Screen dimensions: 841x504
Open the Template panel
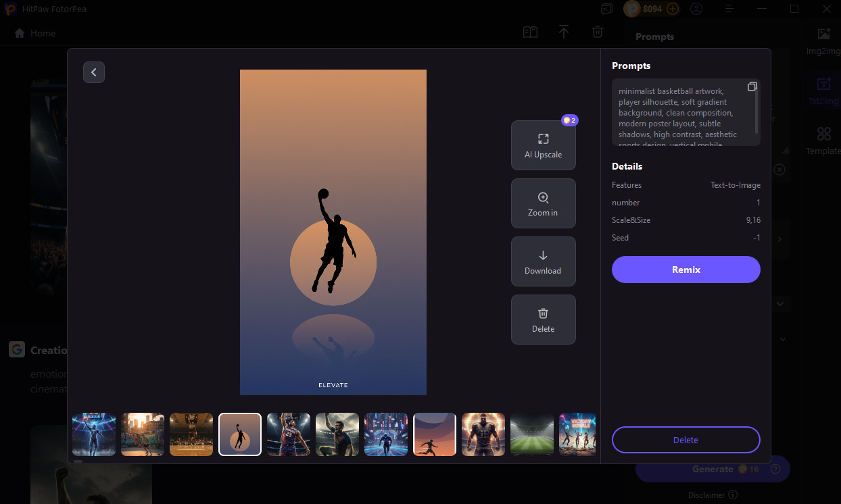[823, 141]
